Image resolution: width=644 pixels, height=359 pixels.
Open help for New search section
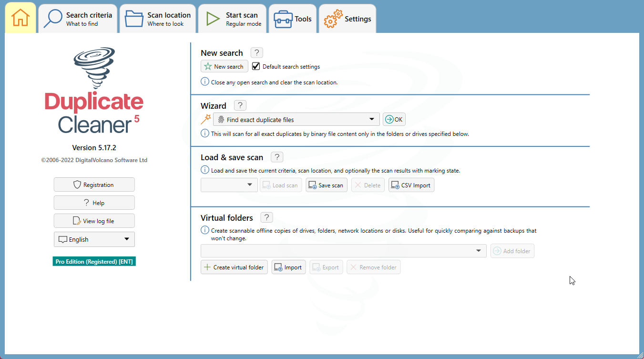256,53
